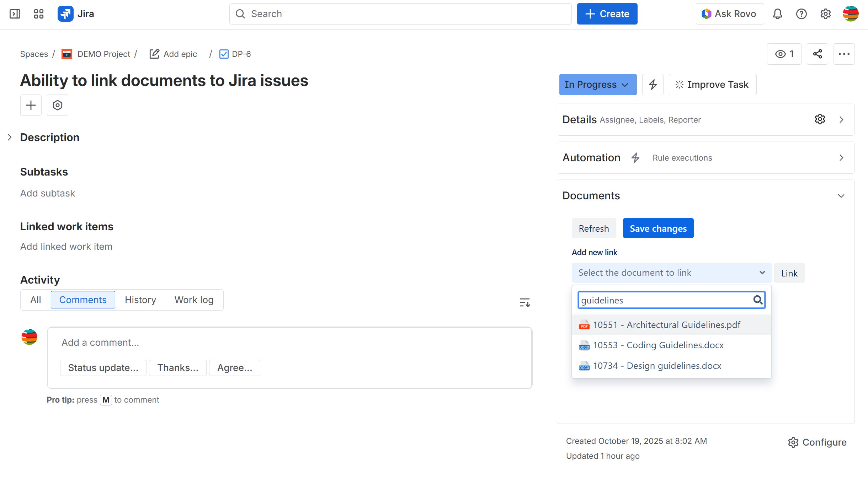Screen dimensions: 868x479
Task: Click the Save changes button
Action: (658, 228)
